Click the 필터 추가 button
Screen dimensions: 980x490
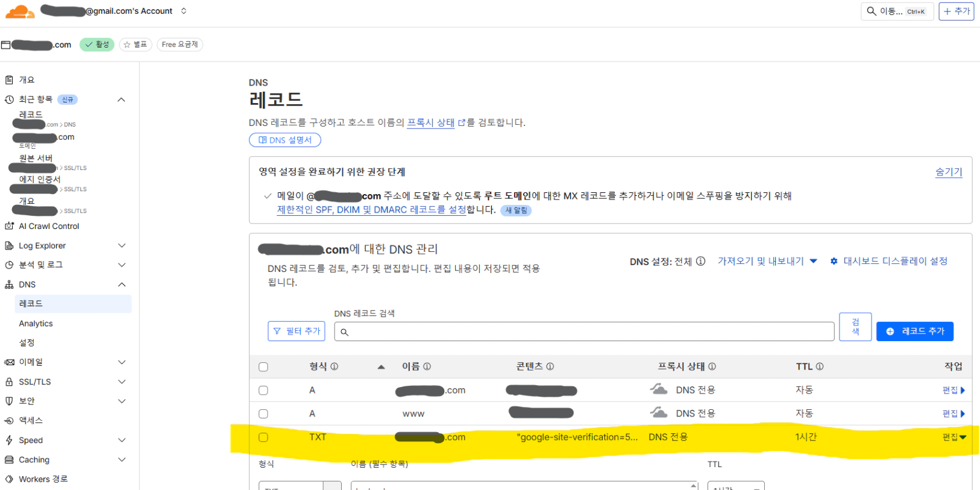[x=297, y=331]
